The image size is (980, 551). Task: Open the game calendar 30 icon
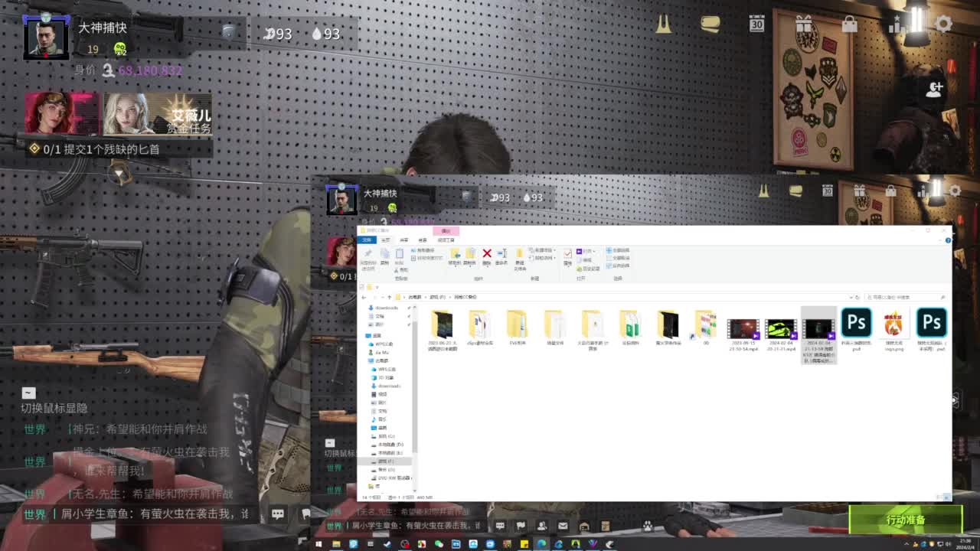tap(756, 24)
